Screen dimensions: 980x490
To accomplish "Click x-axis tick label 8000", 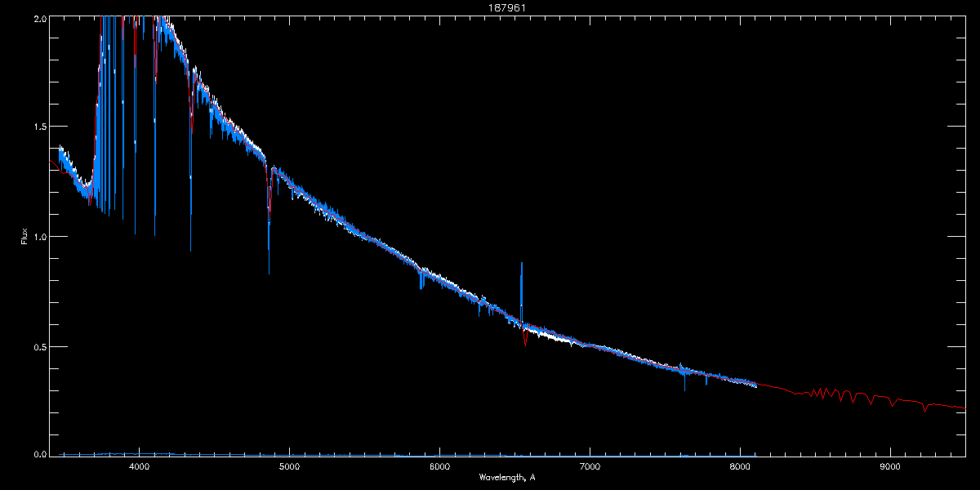I will click(740, 466).
